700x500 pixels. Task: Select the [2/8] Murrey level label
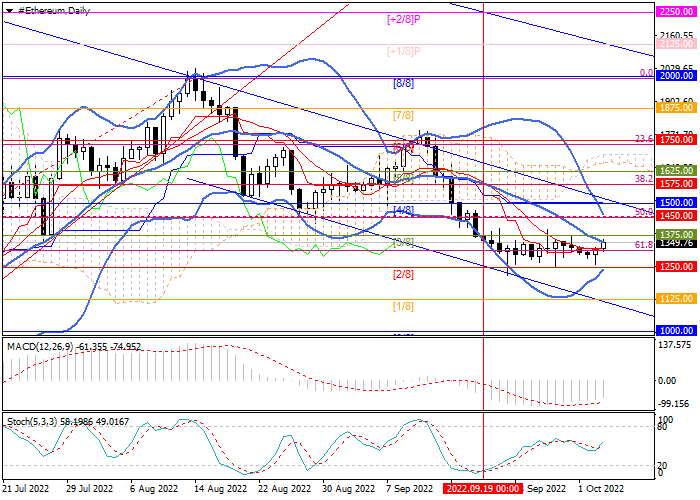pos(403,274)
